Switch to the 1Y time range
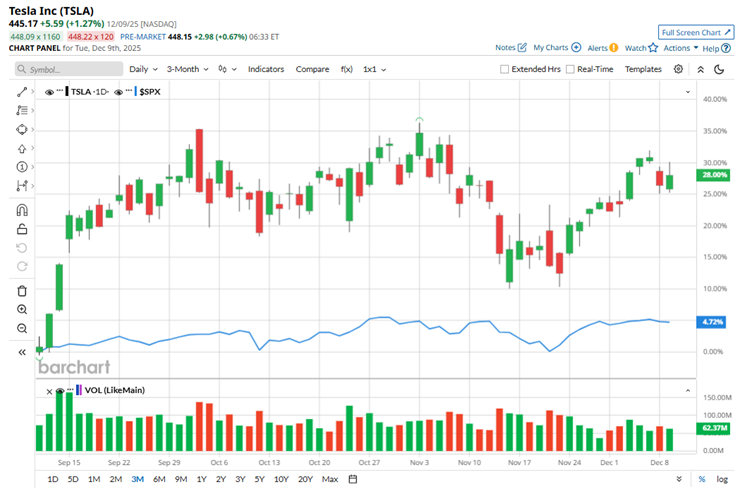752x494 pixels. pyautogui.click(x=201, y=479)
